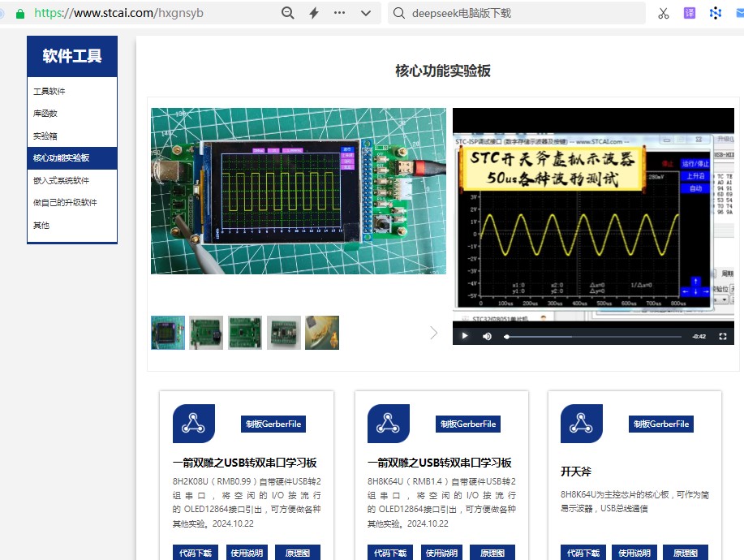The image size is (744, 560).
Task: Open 制板GerberFile on the 8H2K08U card
Action: point(273,424)
